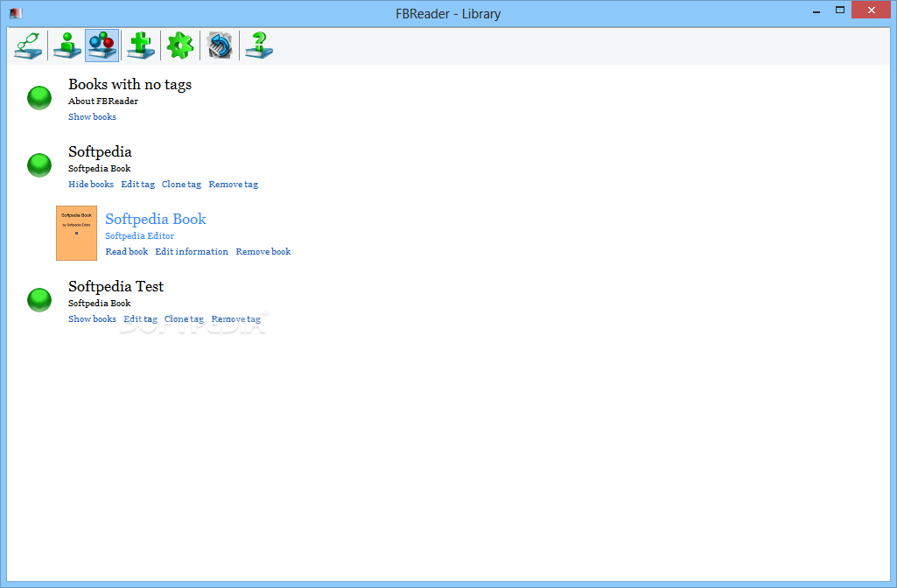Image resolution: width=897 pixels, height=588 pixels.
Task: Click the green plus add book icon
Action: click(141, 45)
